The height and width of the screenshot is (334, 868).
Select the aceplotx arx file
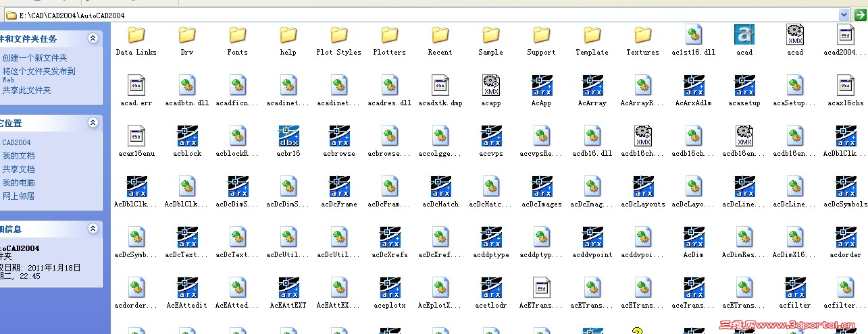pyautogui.click(x=390, y=294)
